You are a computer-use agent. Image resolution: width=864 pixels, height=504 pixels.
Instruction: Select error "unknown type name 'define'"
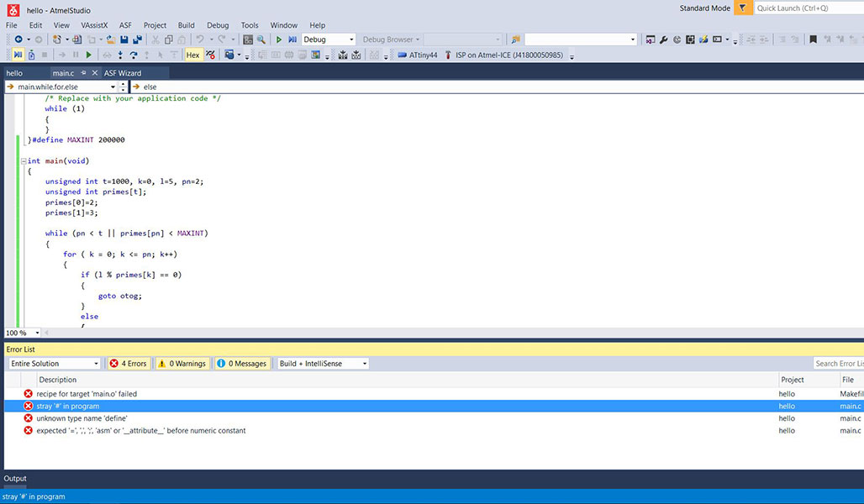tap(434, 418)
